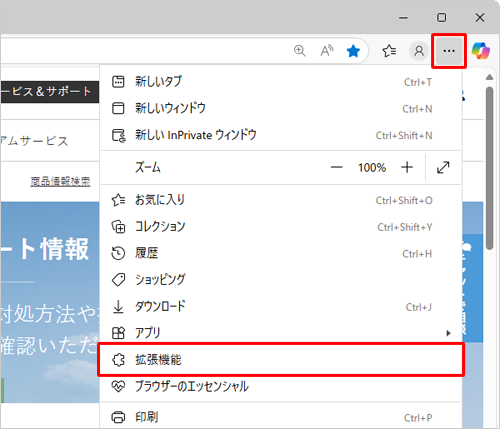Click the page vertical scrollbar thumb

coord(489,168)
